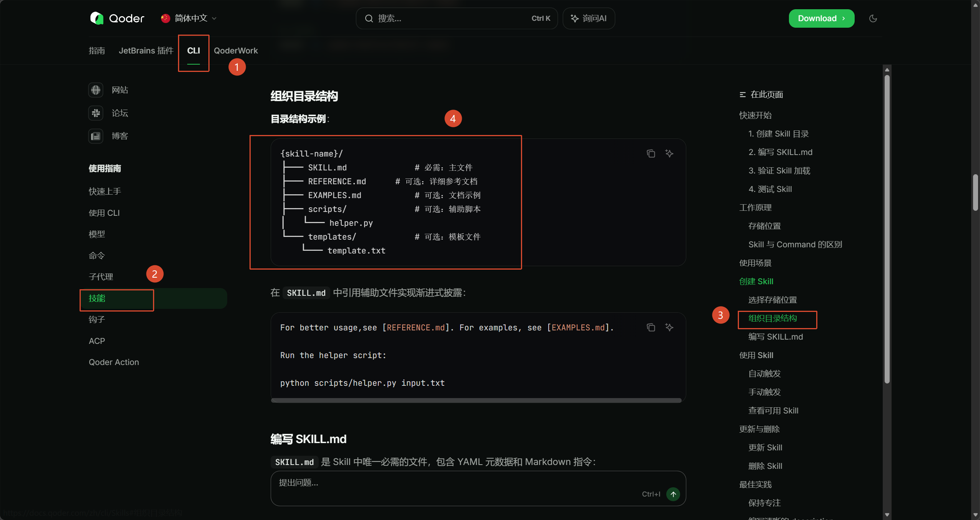Ask AI about second code block
Viewport: 980px width, 520px height.
point(669,327)
